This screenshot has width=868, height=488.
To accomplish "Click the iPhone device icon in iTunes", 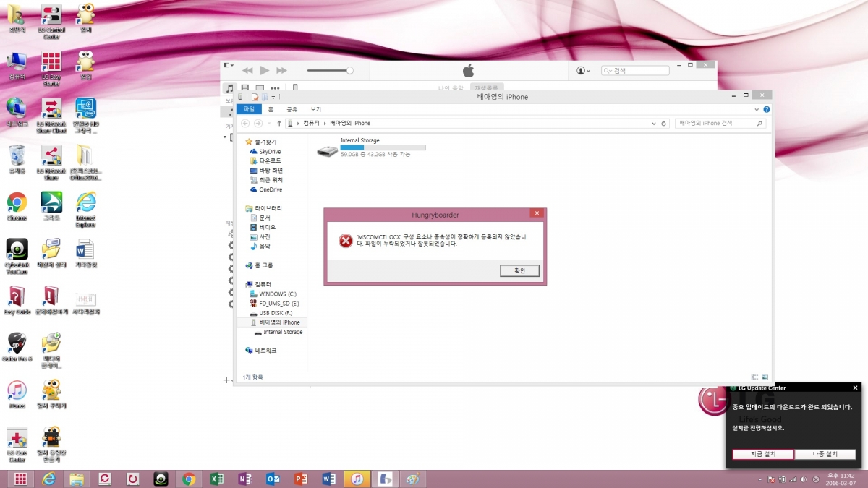I will 294,88.
